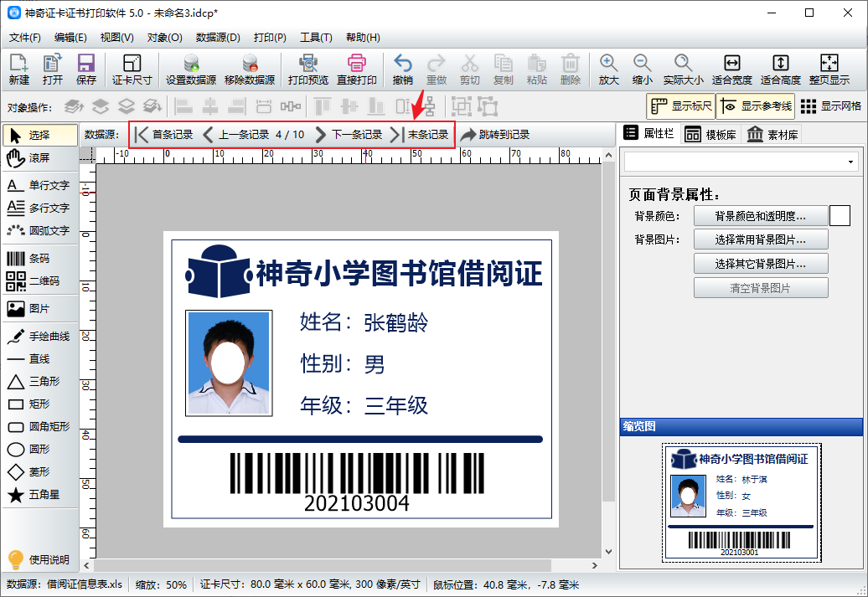868x597 pixels.
Task: Open the 文件(F) menu
Action: 25,38
